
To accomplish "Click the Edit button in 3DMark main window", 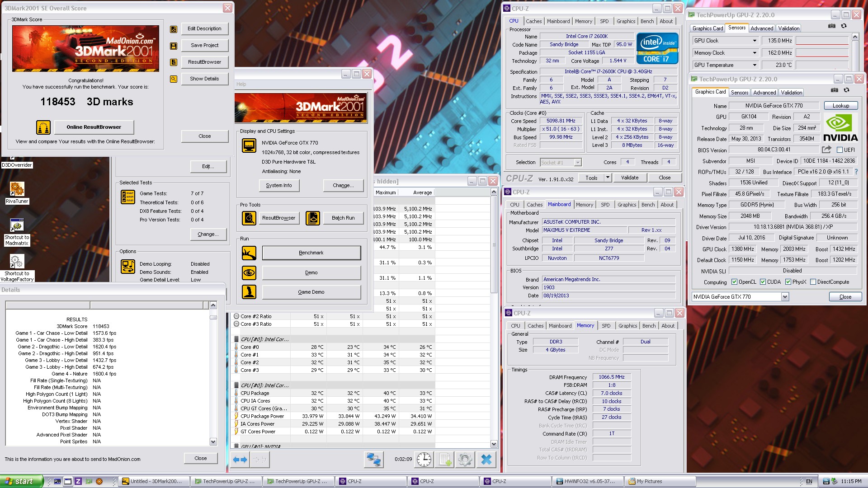I will (208, 167).
